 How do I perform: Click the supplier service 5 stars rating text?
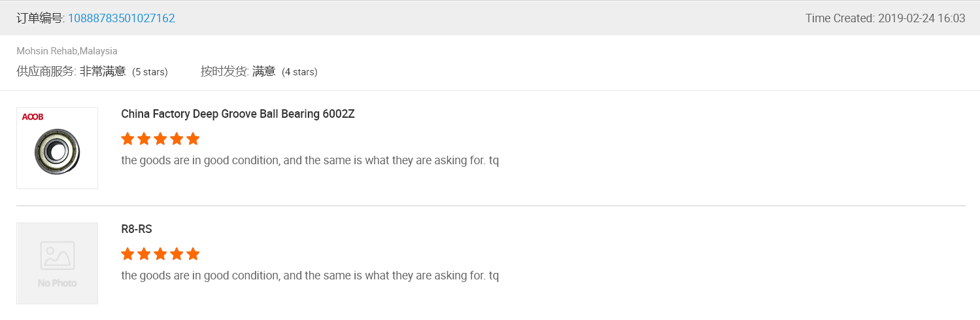click(150, 72)
